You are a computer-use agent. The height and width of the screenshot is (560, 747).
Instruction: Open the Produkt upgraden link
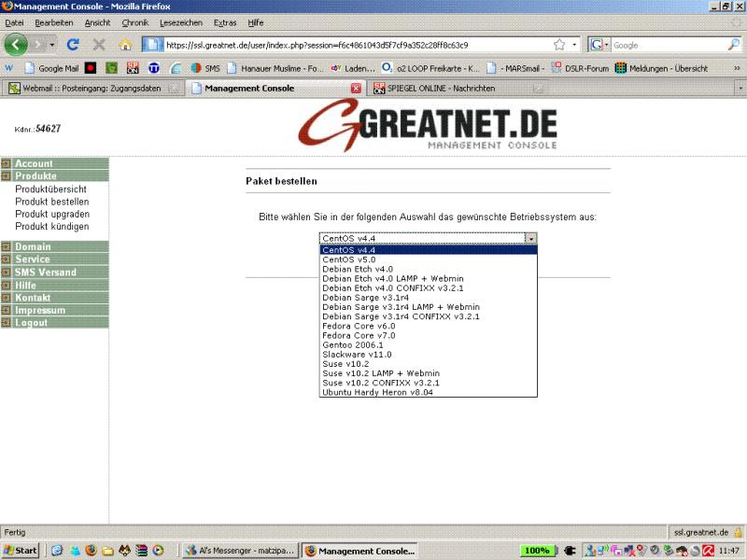point(52,214)
